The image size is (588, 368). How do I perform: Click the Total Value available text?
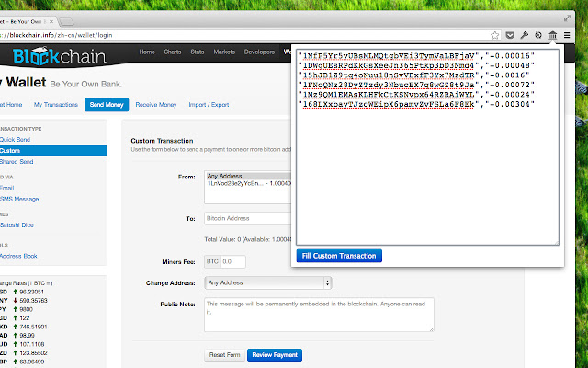click(x=248, y=239)
